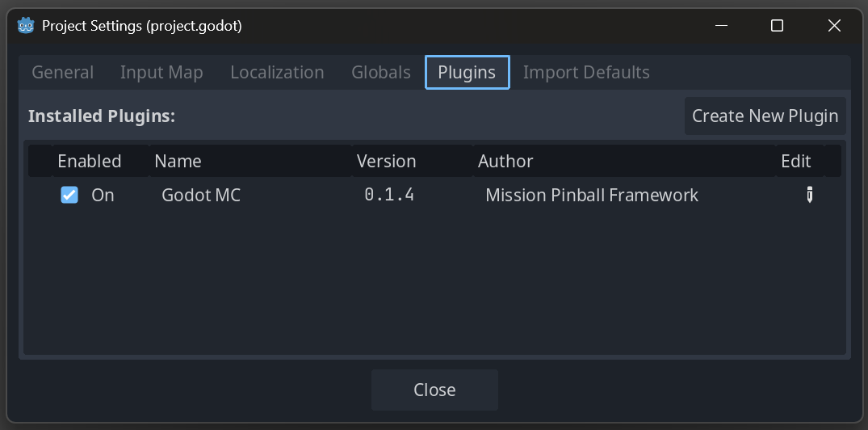Viewport: 868px width, 430px height.
Task: Click the 0.1.4 version cell
Action: 389,195
